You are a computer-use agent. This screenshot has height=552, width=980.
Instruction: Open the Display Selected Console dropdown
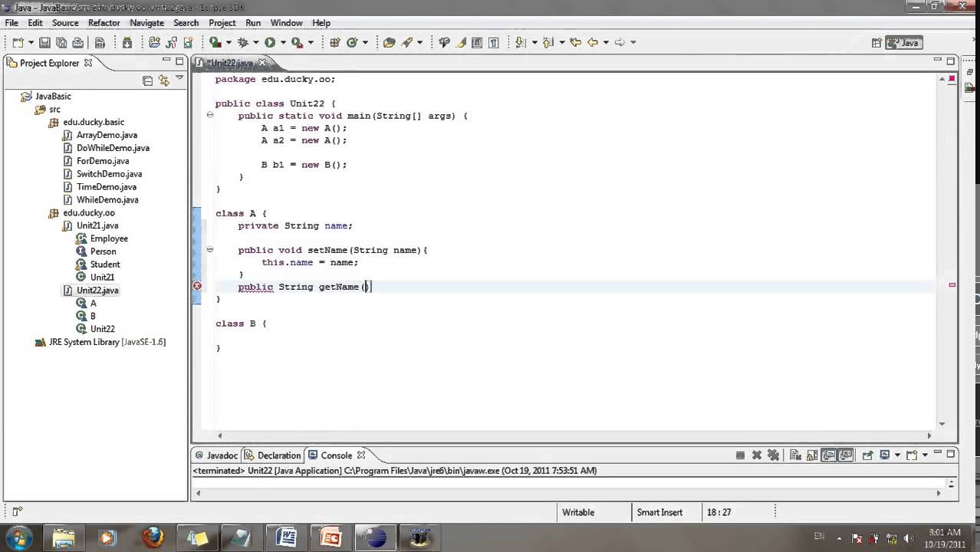(897, 455)
